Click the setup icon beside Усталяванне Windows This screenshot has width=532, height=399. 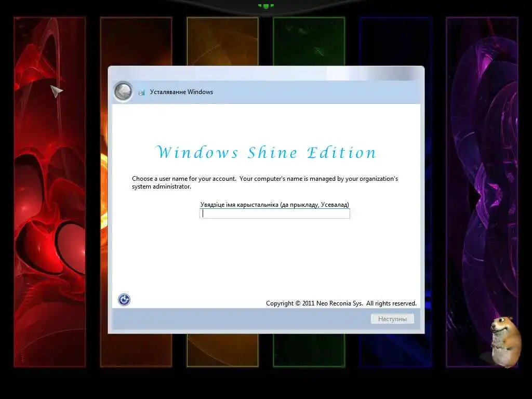point(142,92)
